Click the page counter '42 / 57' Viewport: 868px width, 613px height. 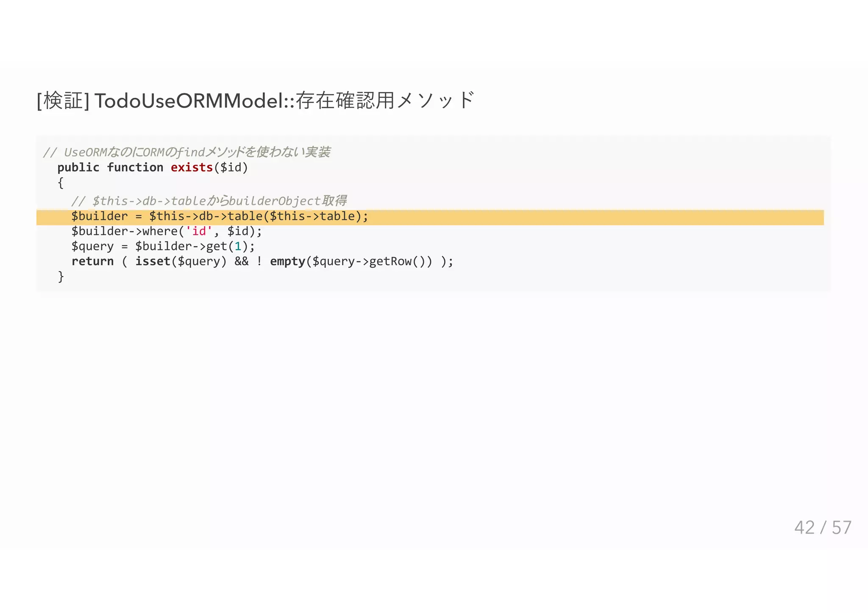823,528
